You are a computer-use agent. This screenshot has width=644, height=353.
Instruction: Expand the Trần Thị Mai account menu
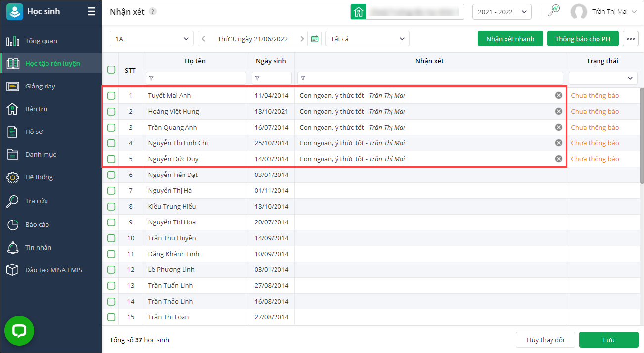(635, 12)
